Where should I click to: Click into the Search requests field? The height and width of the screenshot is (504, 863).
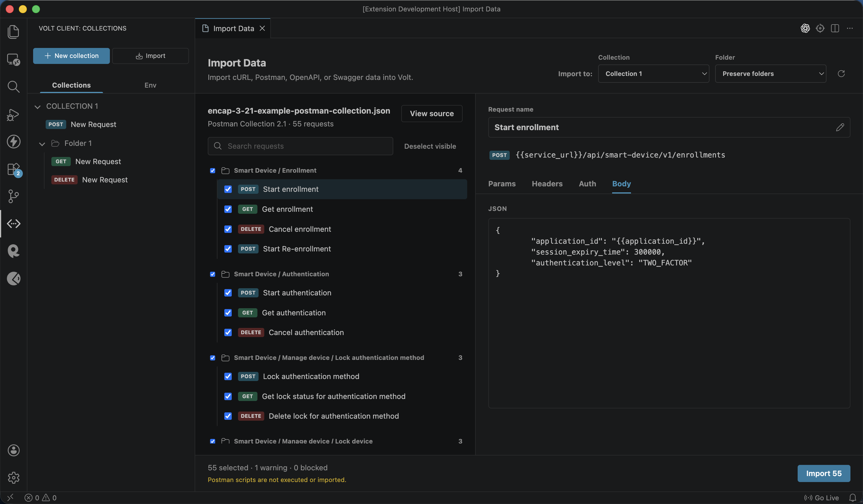300,146
